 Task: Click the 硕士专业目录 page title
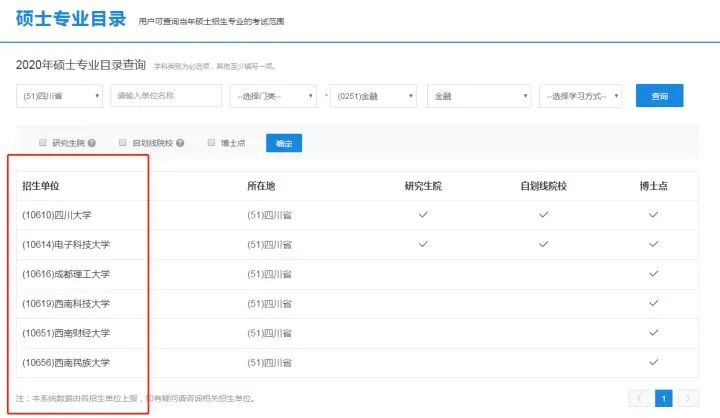71,19
